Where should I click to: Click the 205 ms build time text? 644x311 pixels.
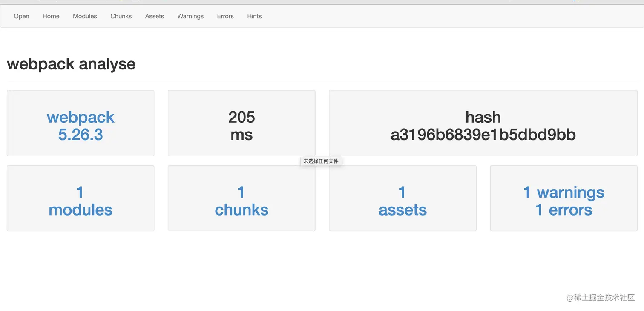click(241, 126)
